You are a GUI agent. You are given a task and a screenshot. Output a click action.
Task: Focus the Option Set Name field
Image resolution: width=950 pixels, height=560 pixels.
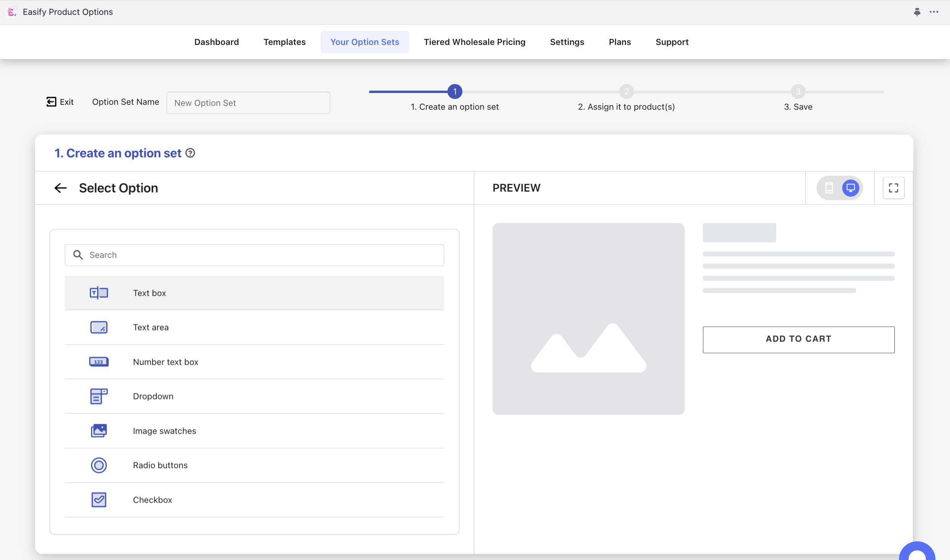[x=248, y=103]
